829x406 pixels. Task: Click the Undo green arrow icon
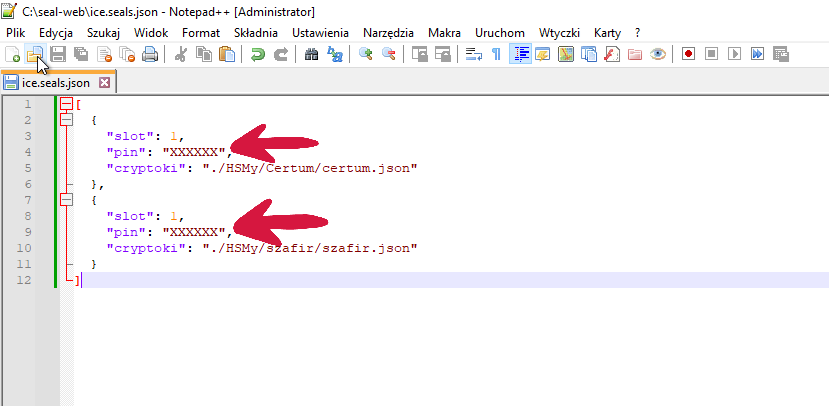258,55
